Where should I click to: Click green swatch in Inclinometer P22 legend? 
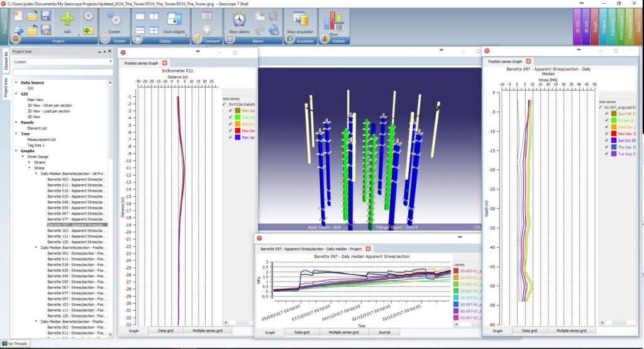pyautogui.click(x=238, y=118)
